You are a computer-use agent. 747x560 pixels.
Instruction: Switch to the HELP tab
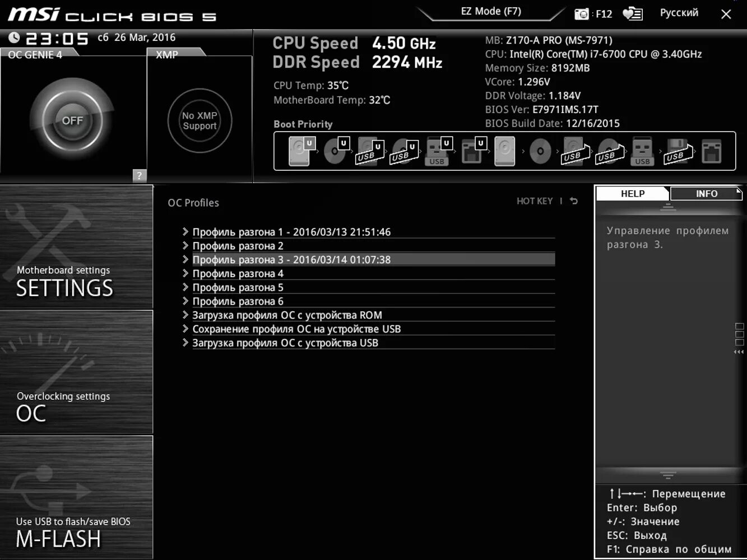coord(633,193)
